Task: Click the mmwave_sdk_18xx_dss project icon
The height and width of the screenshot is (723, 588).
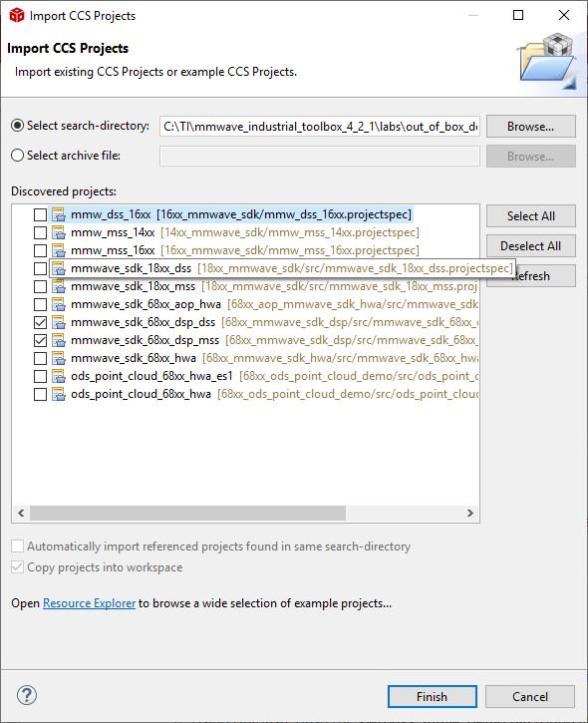Action: (59, 269)
